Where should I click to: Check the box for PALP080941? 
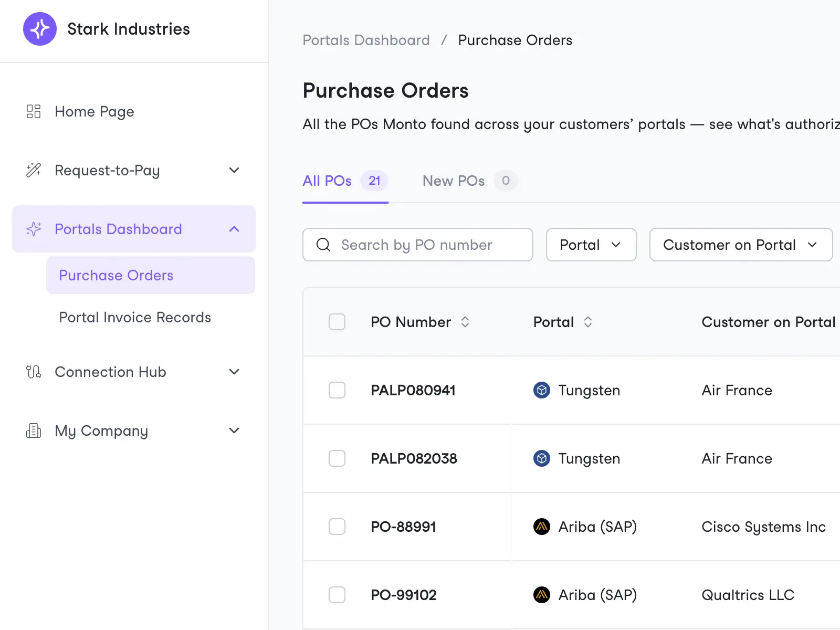click(x=337, y=390)
